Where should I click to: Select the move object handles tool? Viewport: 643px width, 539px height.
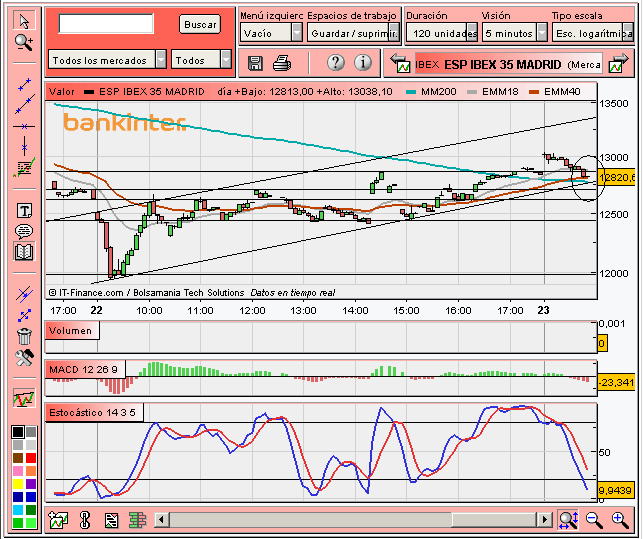[x=25, y=315]
